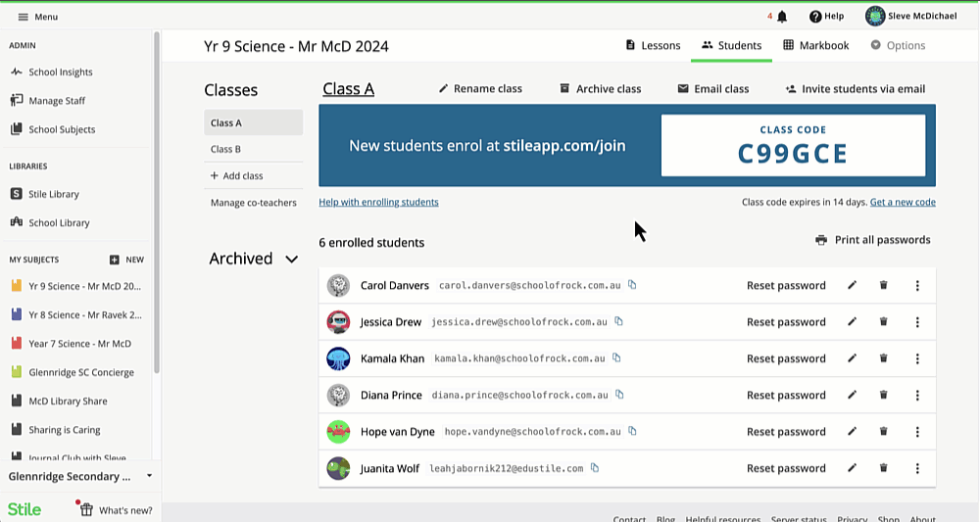The height and width of the screenshot is (522, 980).
Task: Click Get a new code link
Action: coord(903,202)
